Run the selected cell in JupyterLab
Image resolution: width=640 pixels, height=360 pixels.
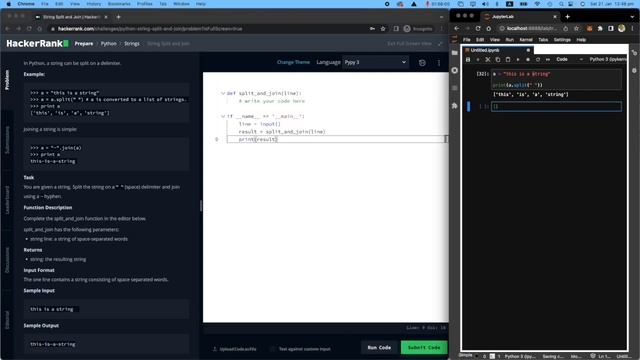[518, 60]
